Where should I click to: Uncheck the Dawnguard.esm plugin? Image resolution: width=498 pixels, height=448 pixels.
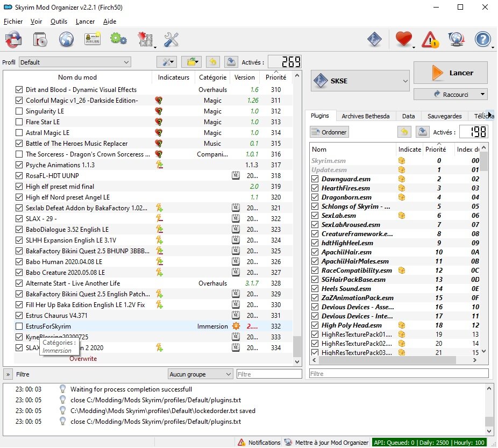[315, 179]
